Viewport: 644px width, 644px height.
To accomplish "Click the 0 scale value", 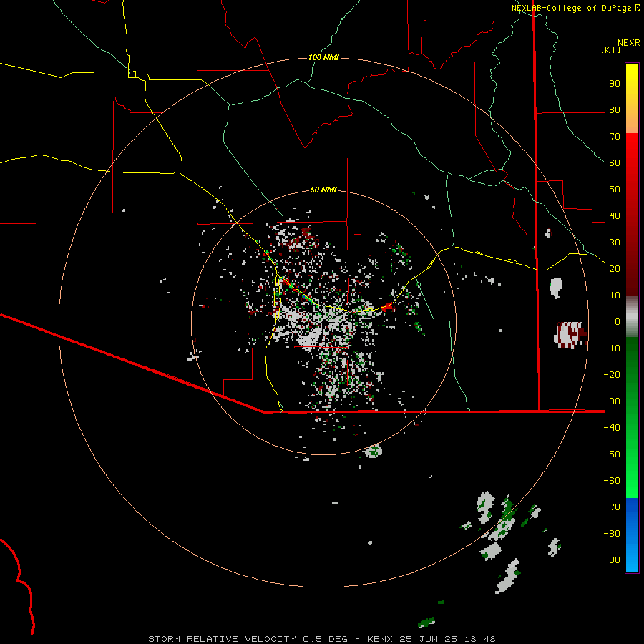I will pos(618,322).
